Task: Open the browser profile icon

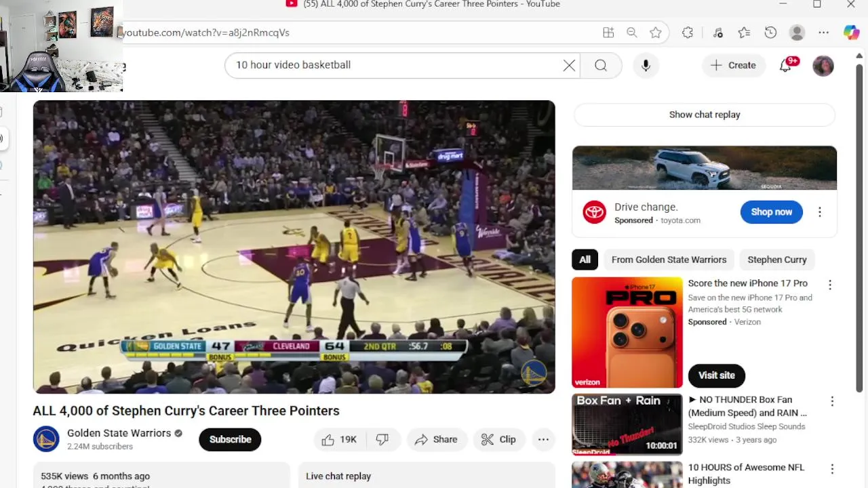Action: (797, 33)
